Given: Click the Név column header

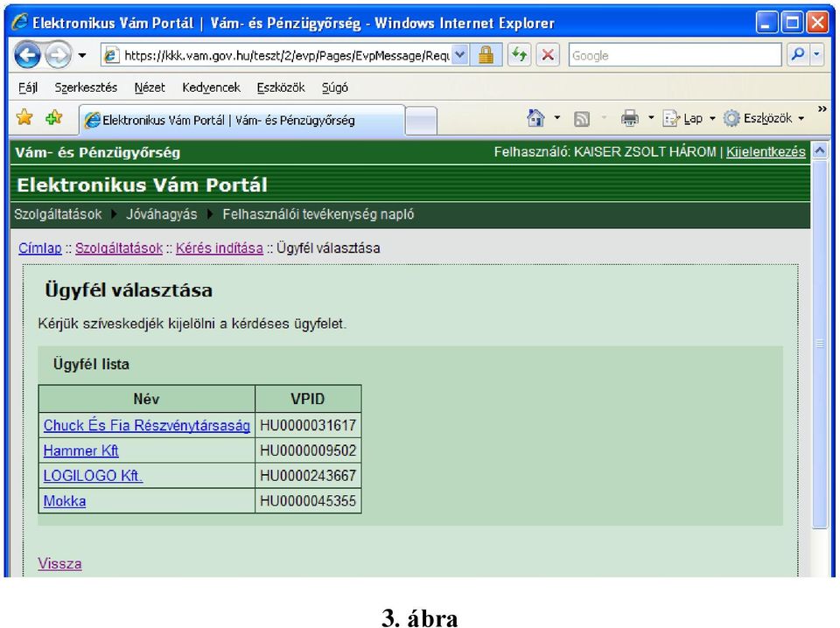Looking at the screenshot, I should [x=146, y=399].
